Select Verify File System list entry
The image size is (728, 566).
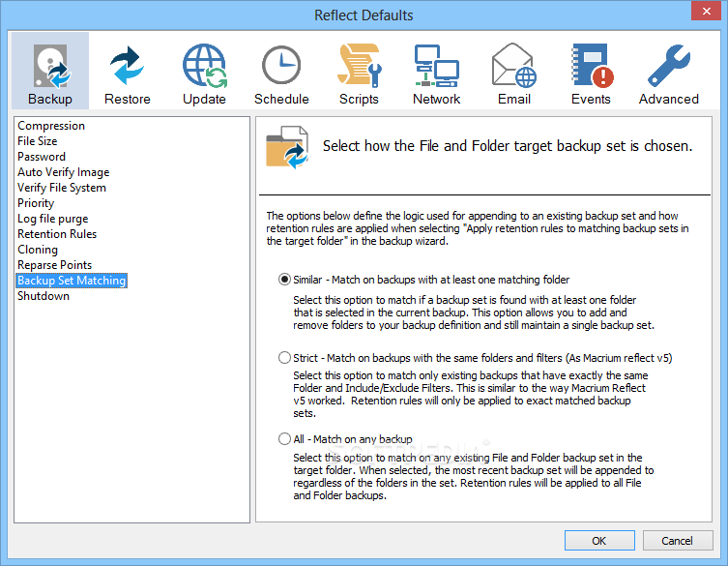[62, 188]
